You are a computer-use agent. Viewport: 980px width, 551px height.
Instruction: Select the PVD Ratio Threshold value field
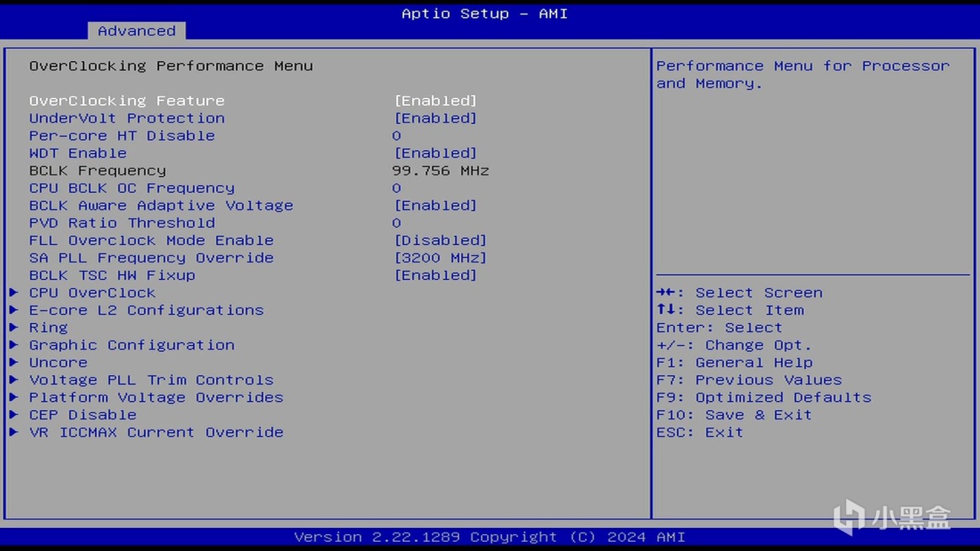point(397,223)
